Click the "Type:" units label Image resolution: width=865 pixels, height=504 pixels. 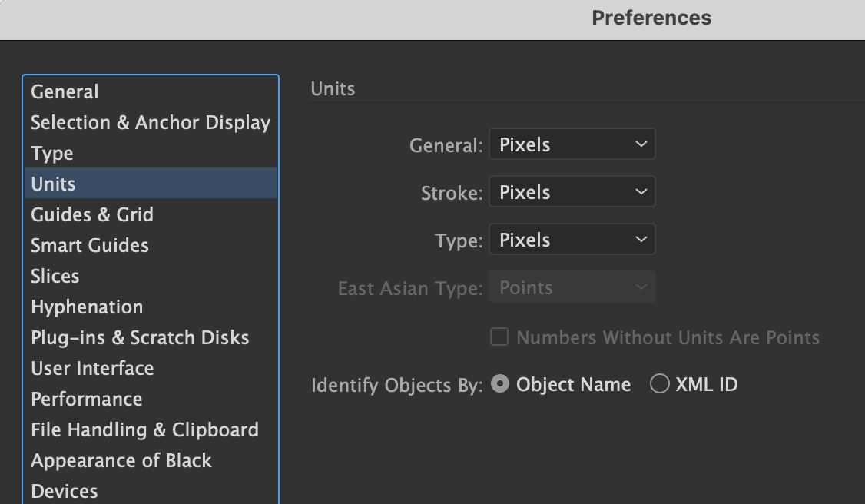click(x=459, y=241)
